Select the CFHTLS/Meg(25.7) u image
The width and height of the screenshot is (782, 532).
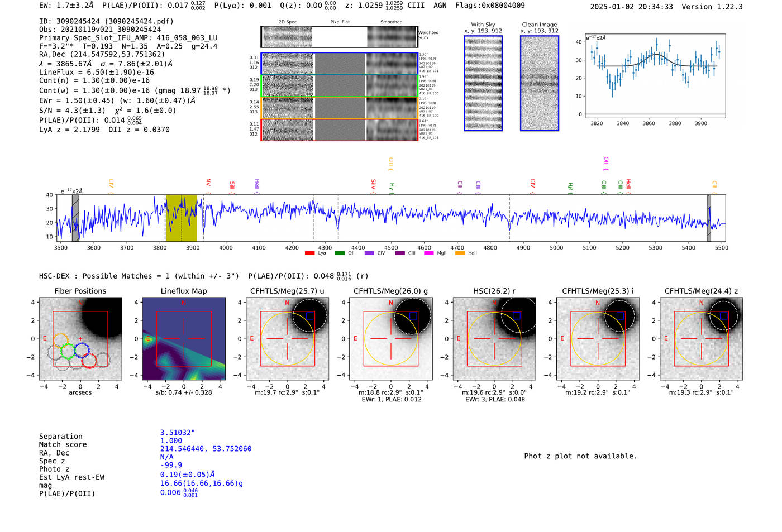click(287, 339)
